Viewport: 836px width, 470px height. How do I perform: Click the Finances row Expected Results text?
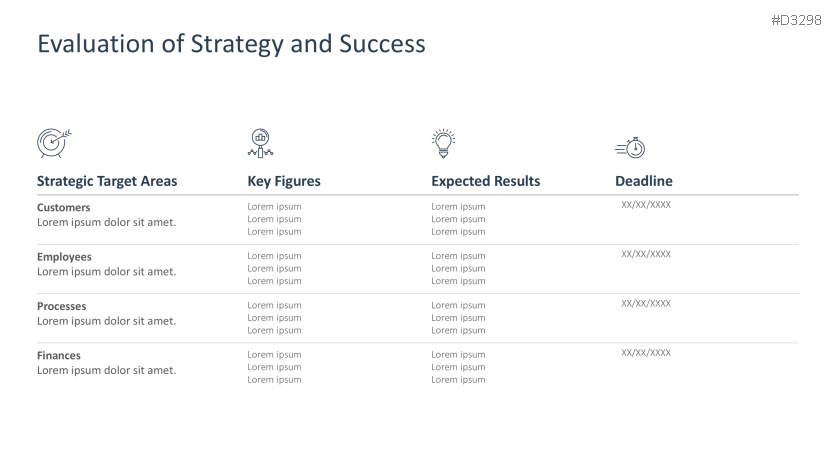point(458,367)
